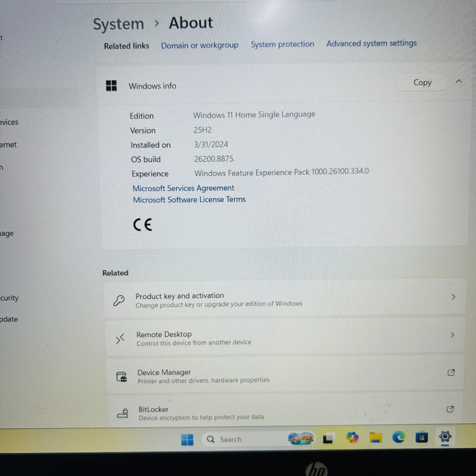This screenshot has height=476, width=476.
Task: Open the Domain or workgroup link
Action: [200, 45]
